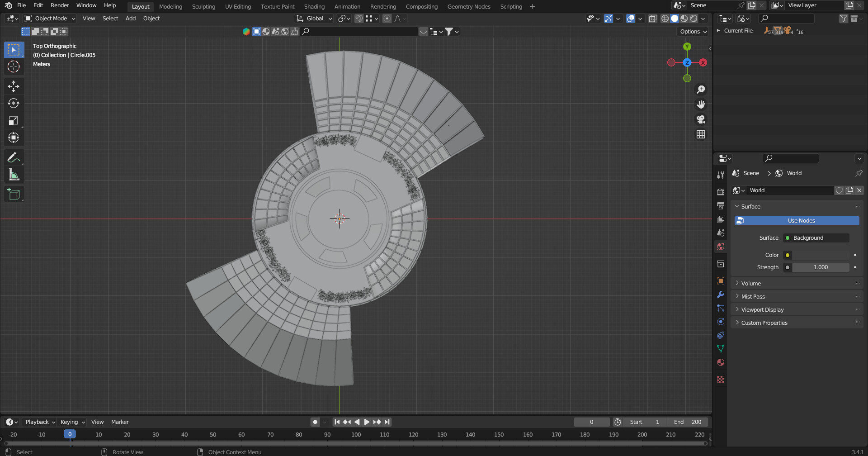Click the Use Nodes button
Screen dimensions: 868x456
coord(797,221)
